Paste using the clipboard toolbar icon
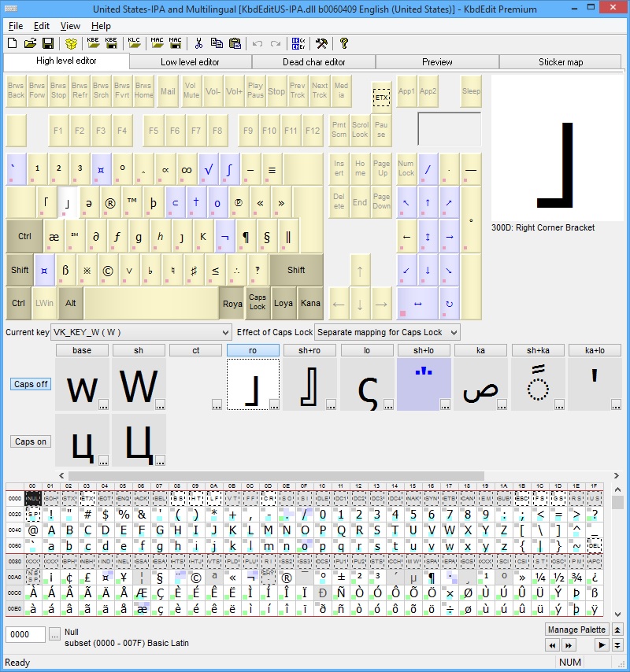This screenshot has height=672, width=630. click(x=235, y=43)
